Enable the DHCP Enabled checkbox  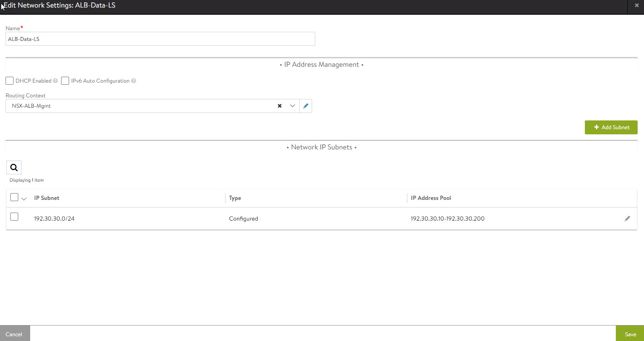click(10, 81)
